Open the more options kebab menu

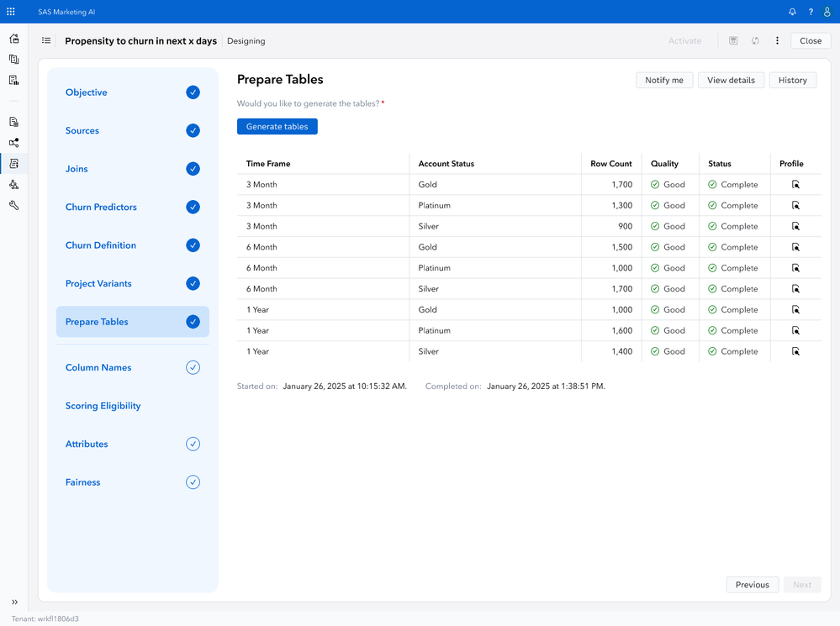pos(776,40)
